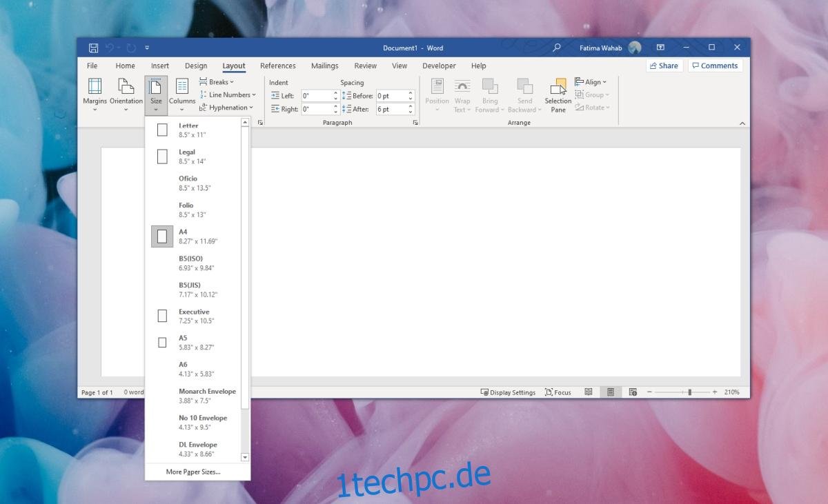Choose Monarch Envelope size

(x=193, y=396)
